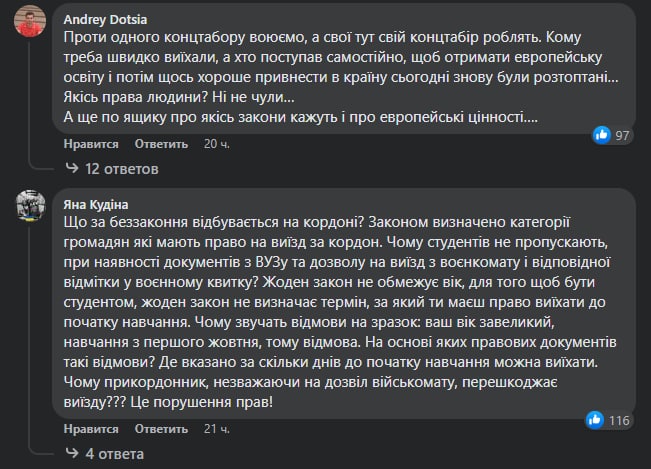This screenshot has width=651, height=469.
Task: Open the Яна Кудіна name link
Action: point(99,201)
